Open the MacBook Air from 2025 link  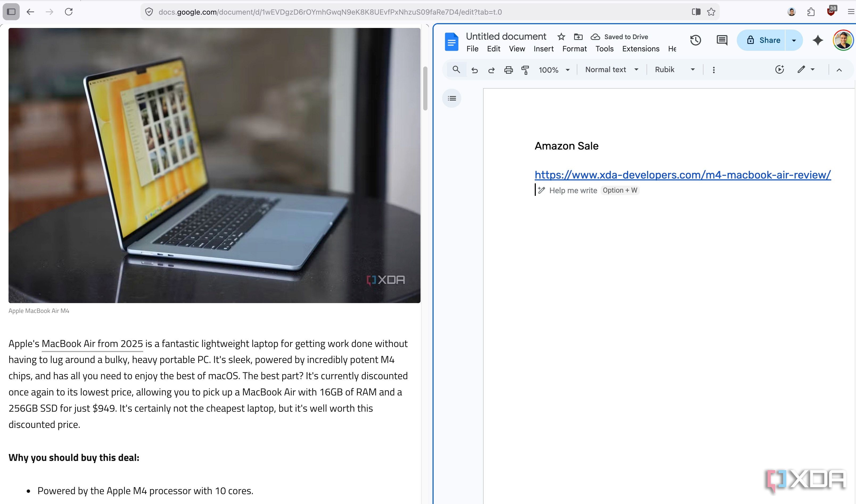pyautogui.click(x=92, y=344)
